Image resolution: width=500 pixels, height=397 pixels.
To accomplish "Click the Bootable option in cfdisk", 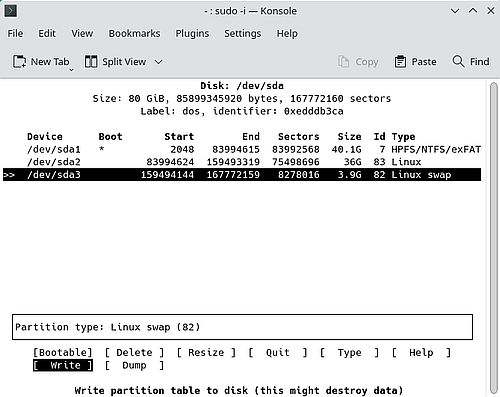I will (63, 352).
